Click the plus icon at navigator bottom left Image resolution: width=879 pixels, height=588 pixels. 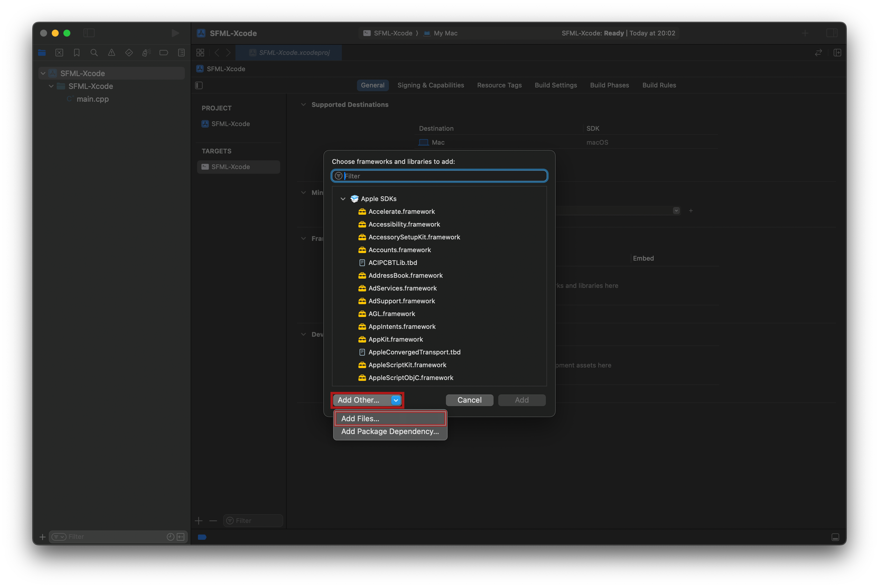pos(42,537)
